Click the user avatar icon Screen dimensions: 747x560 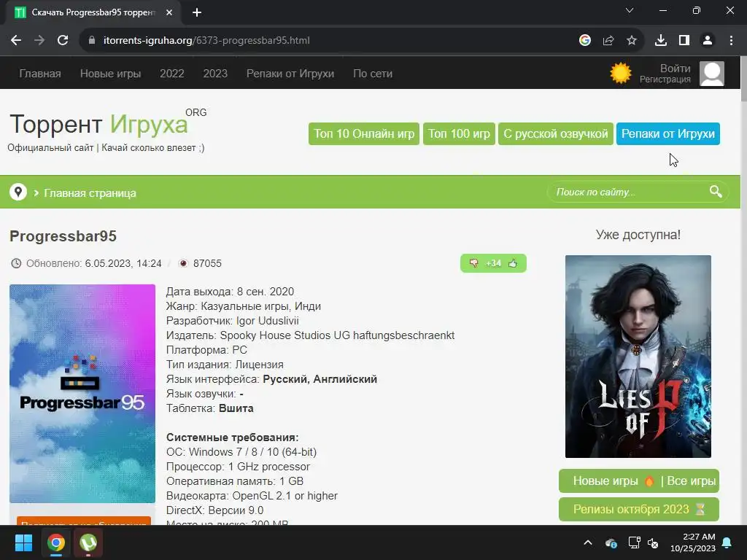coord(712,74)
